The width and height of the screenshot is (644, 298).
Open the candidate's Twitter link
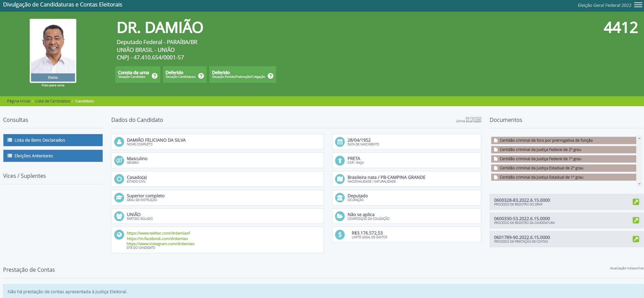pos(158,233)
